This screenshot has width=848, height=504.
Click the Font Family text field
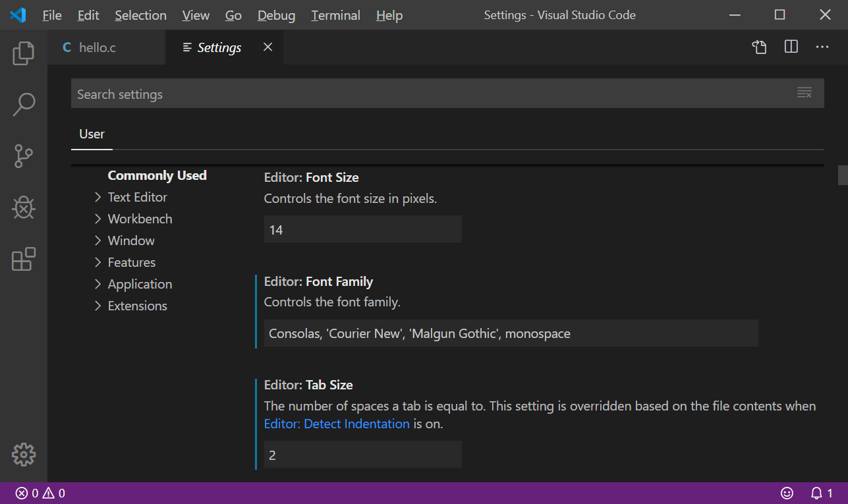511,333
